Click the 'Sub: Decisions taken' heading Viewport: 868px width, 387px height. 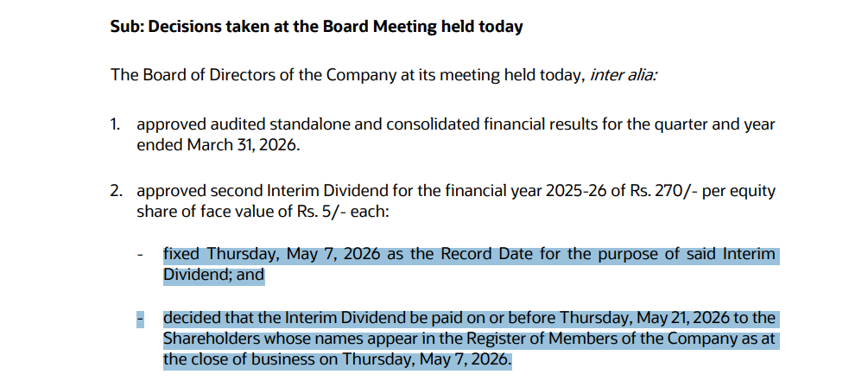(x=315, y=27)
